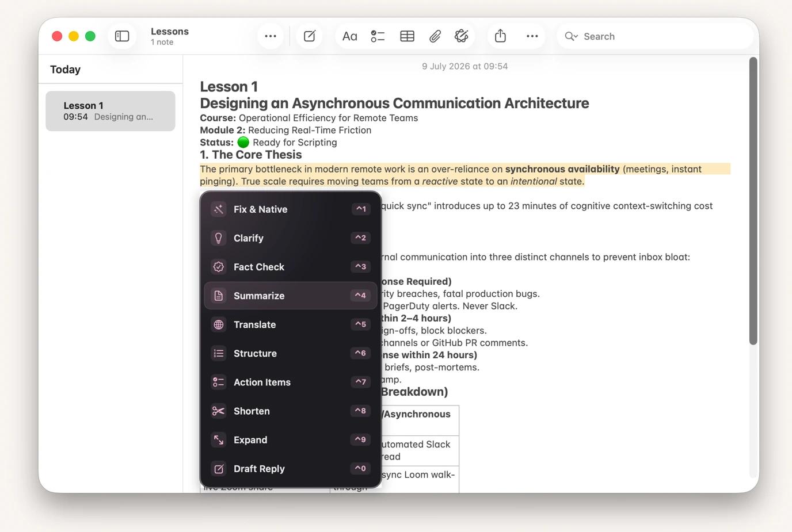Viewport: 792px width, 532px height.
Task: Click the search magnifier icon
Action: pos(571,36)
